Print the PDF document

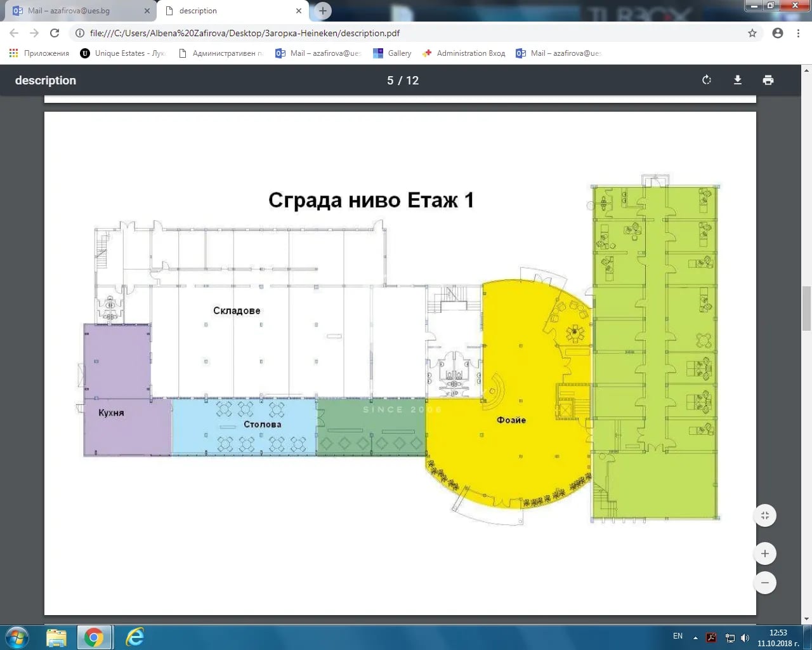coord(768,80)
